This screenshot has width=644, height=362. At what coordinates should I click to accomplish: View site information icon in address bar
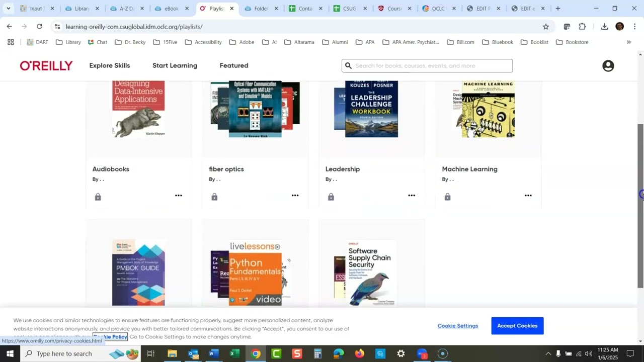(x=57, y=27)
